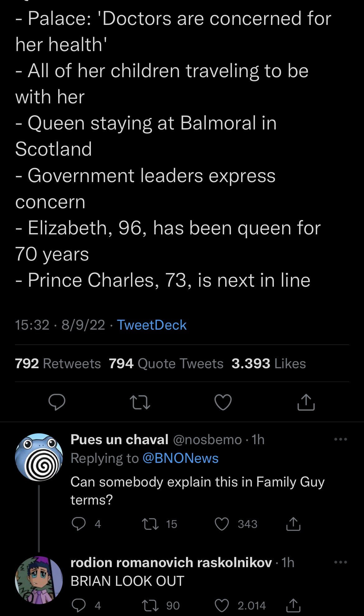This screenshot has width=364, height=616.
Task: Show the 3.393 Likes list
Action: pyautogui.click(x=268, y=363)
